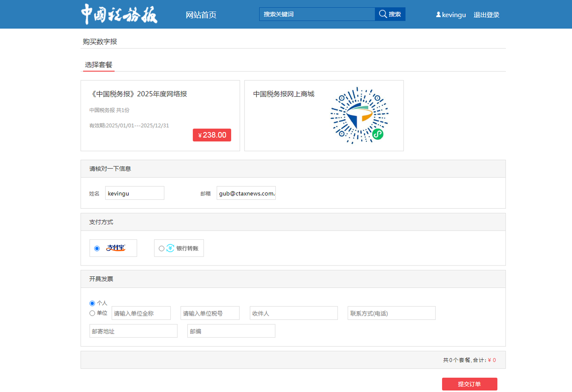Image resolution: width=572 pixels, height=392 pixels.
Task: Click the 搜索 button with the magnifier
Action: [390, 14]
